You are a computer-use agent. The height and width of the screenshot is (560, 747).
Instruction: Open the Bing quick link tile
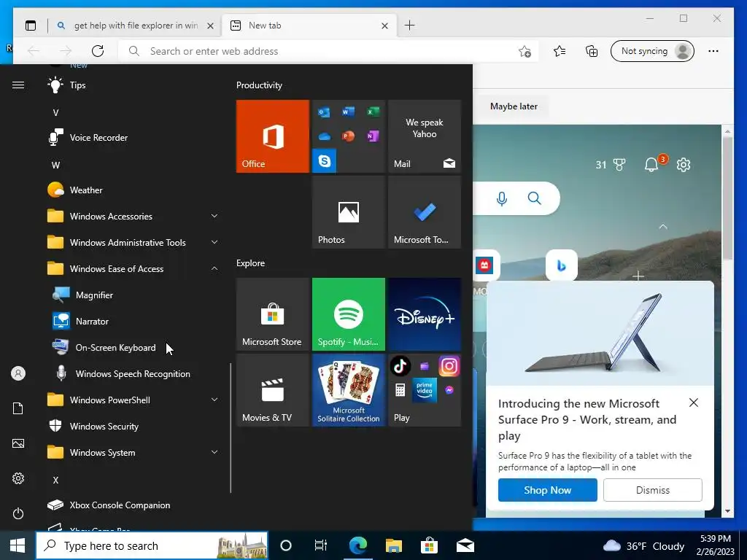point(561,265)
